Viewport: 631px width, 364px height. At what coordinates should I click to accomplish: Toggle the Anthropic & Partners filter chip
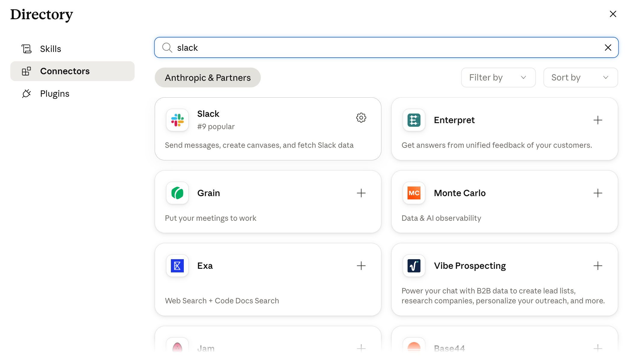[208, 77]
